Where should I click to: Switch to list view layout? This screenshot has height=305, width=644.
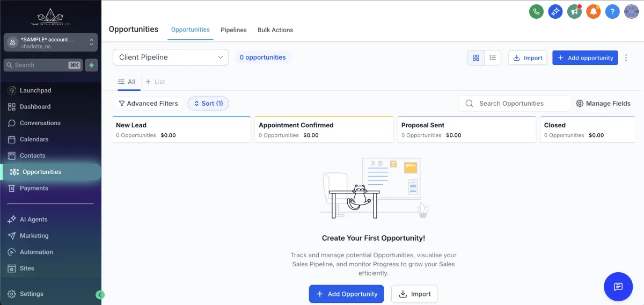[493, 57]
